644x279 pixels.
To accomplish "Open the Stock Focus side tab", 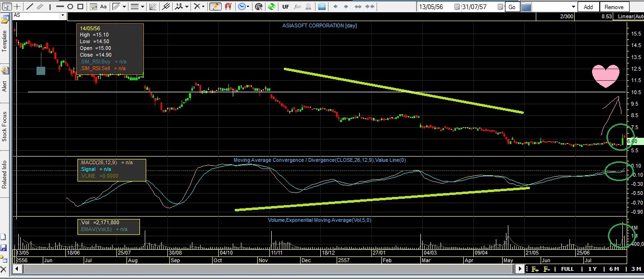I will point(4,126).
